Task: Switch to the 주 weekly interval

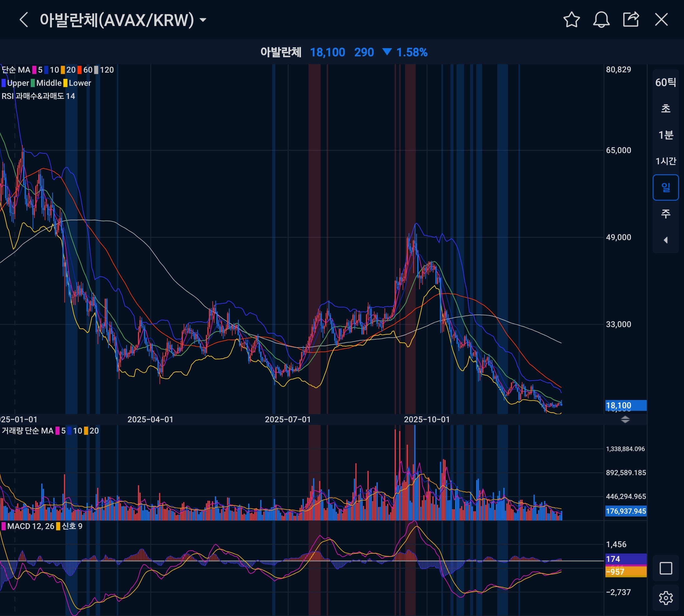Action: pyautogui.click(x=666, y=213)
